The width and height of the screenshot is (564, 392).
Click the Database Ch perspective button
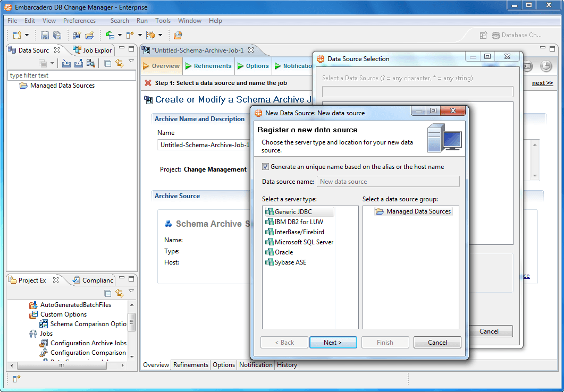click(517, 35)
